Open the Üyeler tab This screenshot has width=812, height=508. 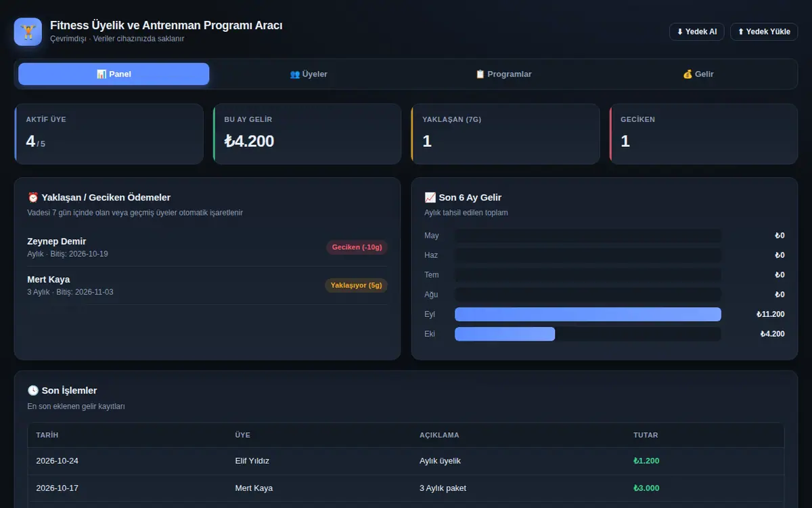(309, 74)
